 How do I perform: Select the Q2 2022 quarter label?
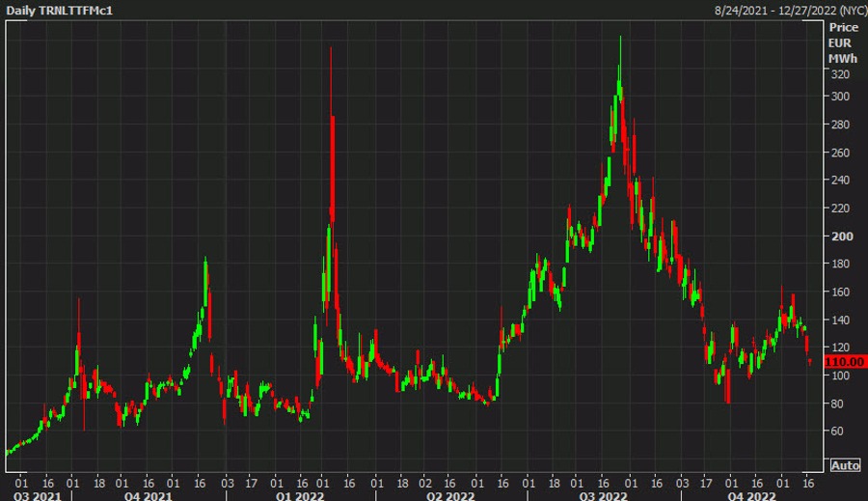450,493
